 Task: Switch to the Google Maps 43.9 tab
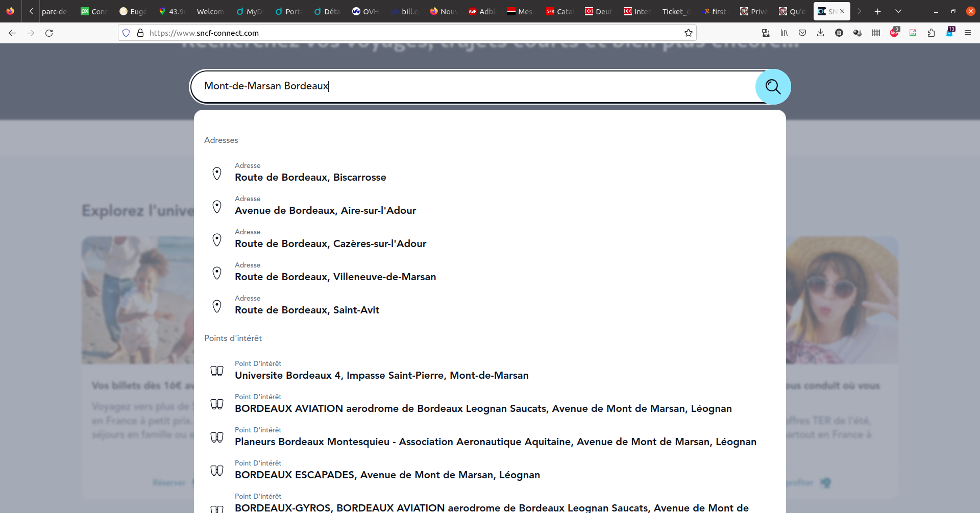coord(172,11)
